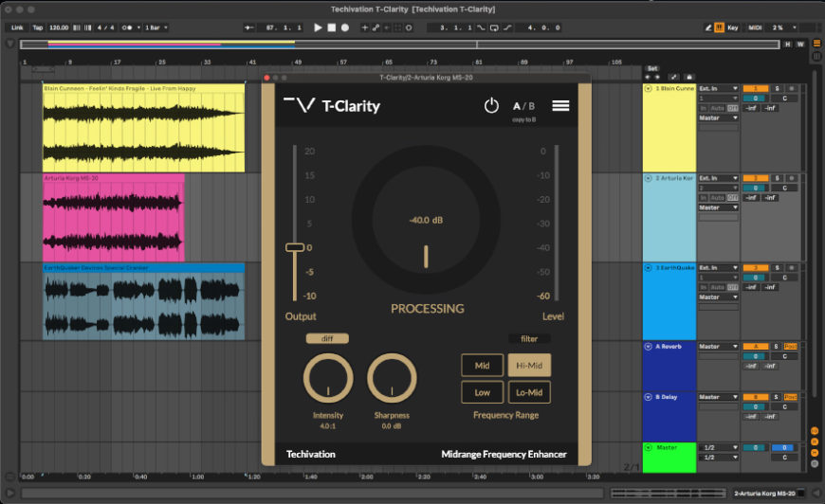Click the MIDI Arrangement Overdub plus icon

coord(365,27)
